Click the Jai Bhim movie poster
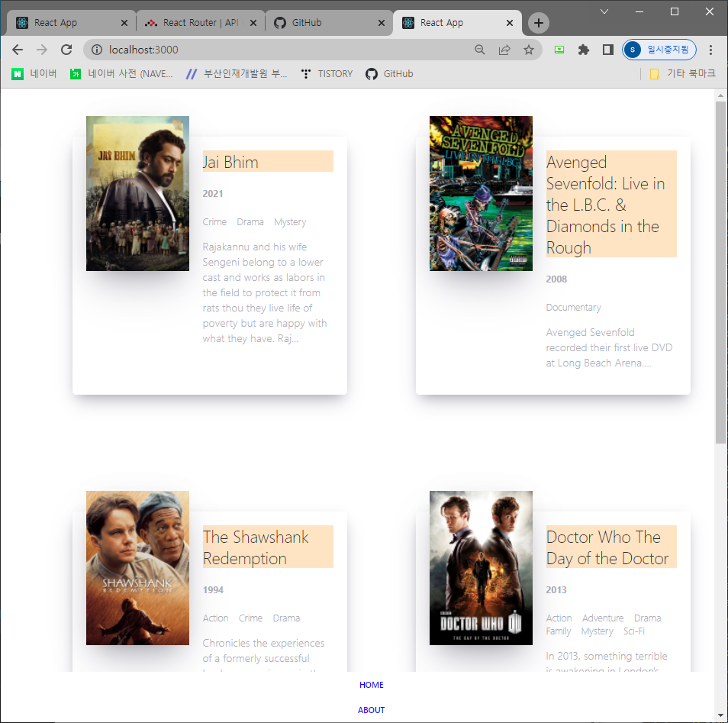This screenshot has width=728, height=723. pyautogui.click(x=137, y=193)
